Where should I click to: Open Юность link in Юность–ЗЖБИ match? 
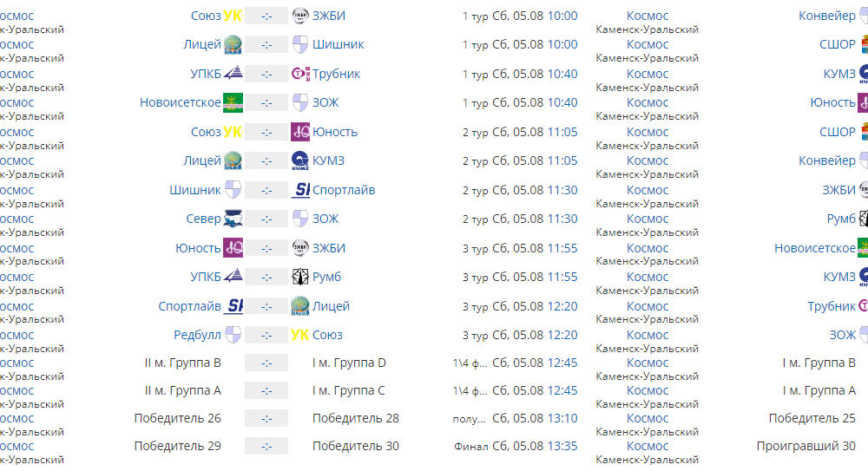click(198, 248)
